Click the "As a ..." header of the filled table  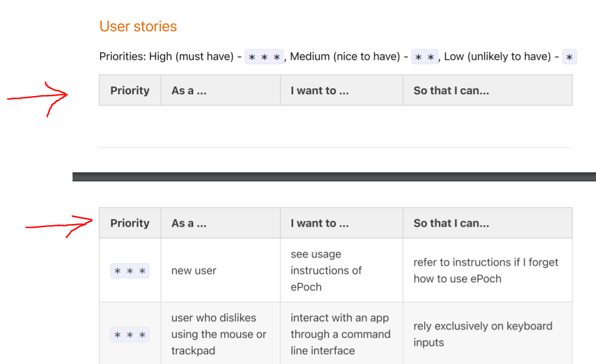pyautogui.click(x=189, y=223)
